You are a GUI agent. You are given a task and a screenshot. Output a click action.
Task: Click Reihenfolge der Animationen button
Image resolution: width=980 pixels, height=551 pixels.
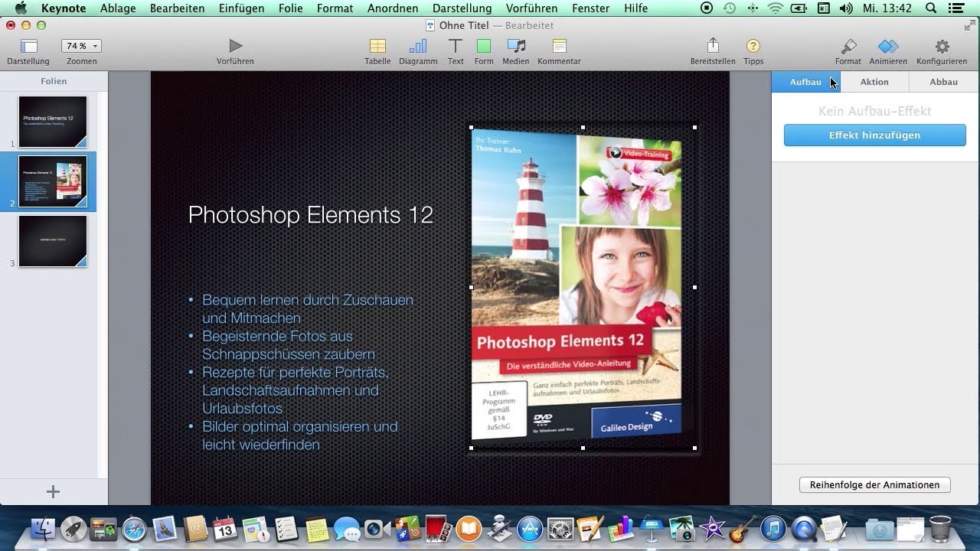click(875, 485)
